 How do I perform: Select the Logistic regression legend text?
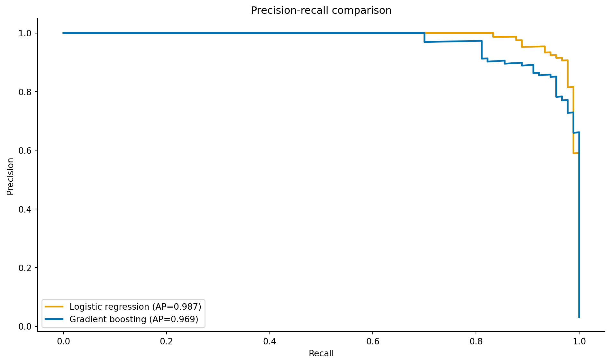135,307
